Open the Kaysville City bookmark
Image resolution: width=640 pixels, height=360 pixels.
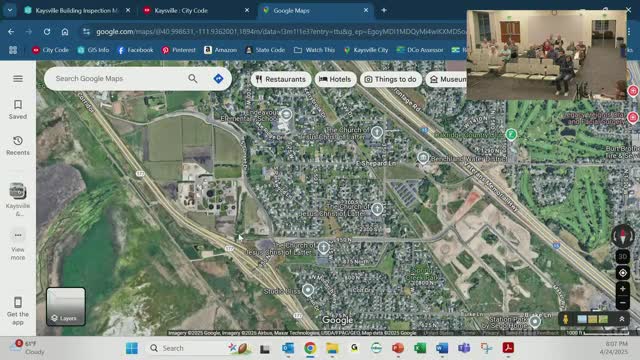coord(366,50)
